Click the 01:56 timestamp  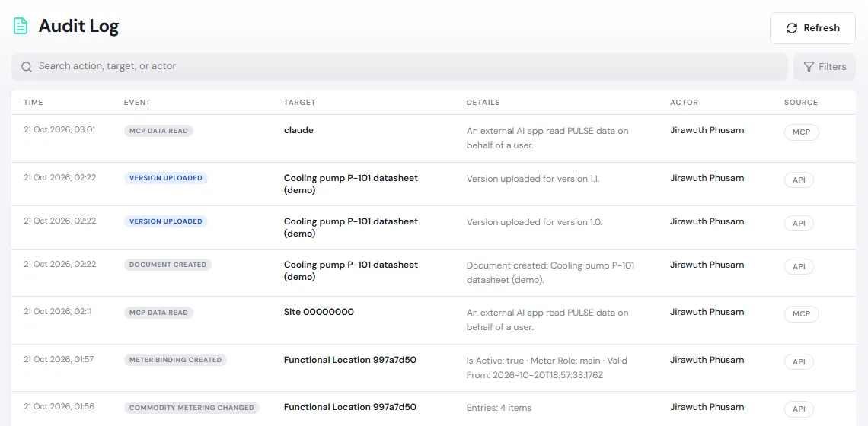[59, 407]
